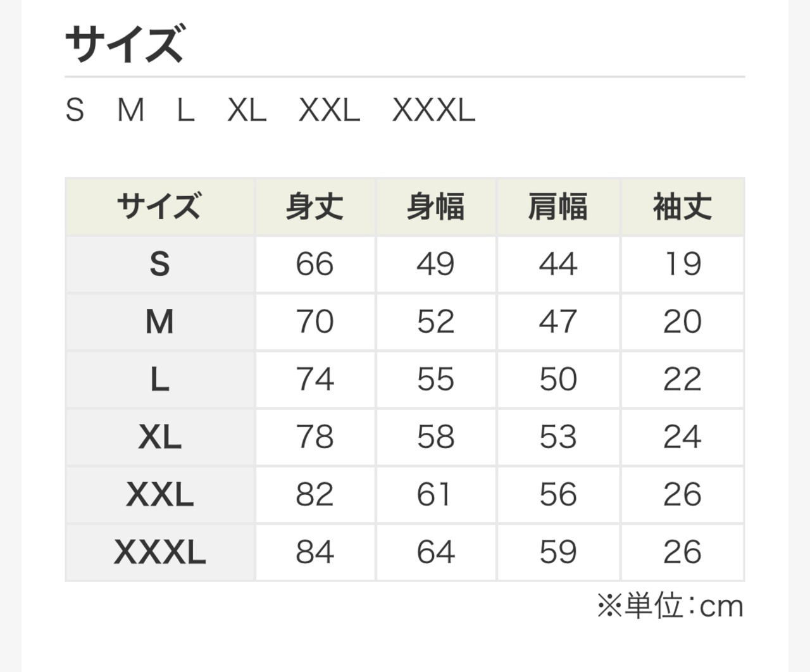Select size S in size list
The width and height of the screenshot is (810, 672).
tap(75, 110)
